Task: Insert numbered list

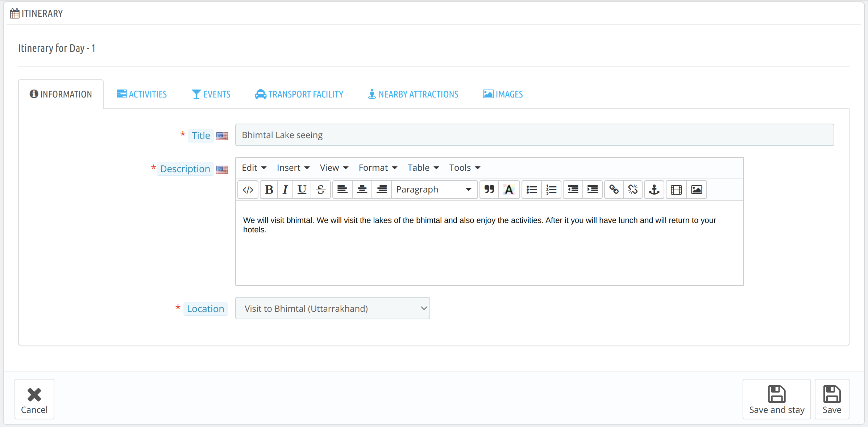Action: pyautogui.click(x=551, y=190)
